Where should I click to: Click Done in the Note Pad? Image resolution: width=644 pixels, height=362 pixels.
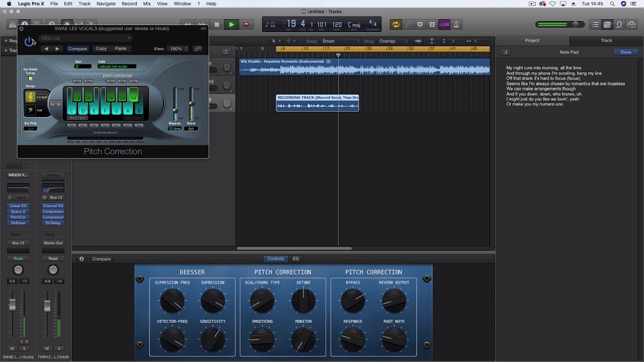(626, 52)
